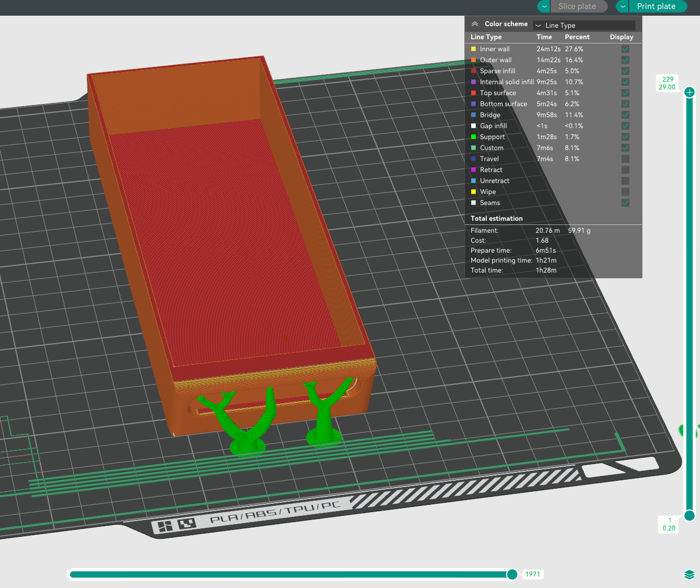Viewport: 700px width, 588px height.
Task: Open the Slice plate dropdown arrow
Action: [x=544, y=6]
